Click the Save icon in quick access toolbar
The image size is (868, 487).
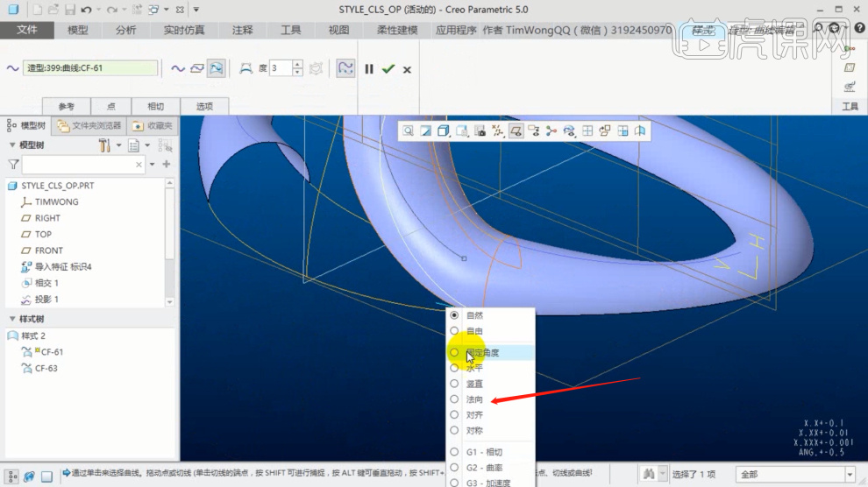click(70, 10)
